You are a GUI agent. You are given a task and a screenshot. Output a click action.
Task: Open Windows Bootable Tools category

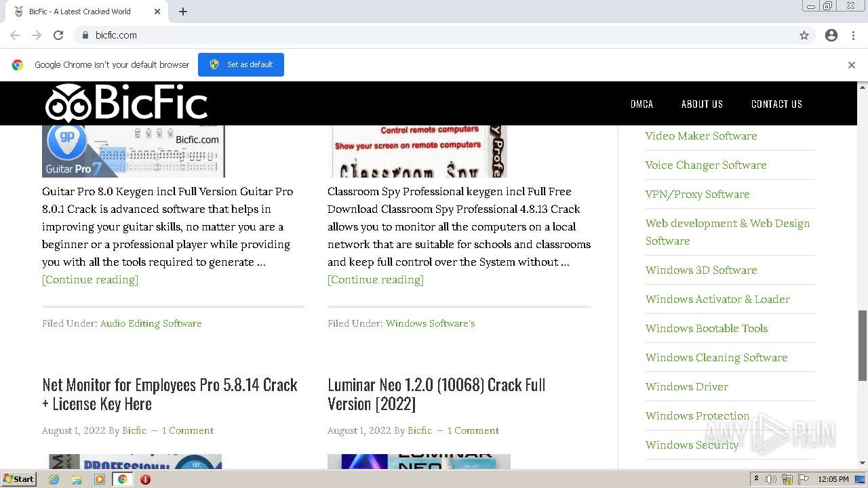pos(707,328)
